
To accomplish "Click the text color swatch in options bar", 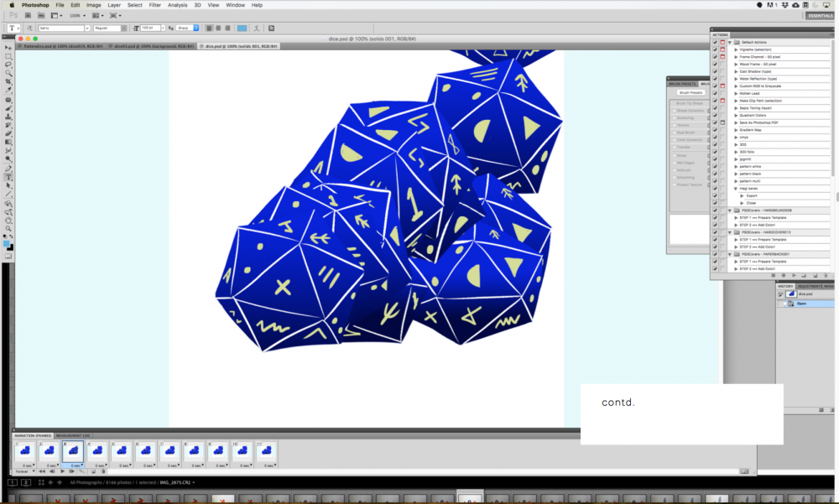I will (242, 29).
